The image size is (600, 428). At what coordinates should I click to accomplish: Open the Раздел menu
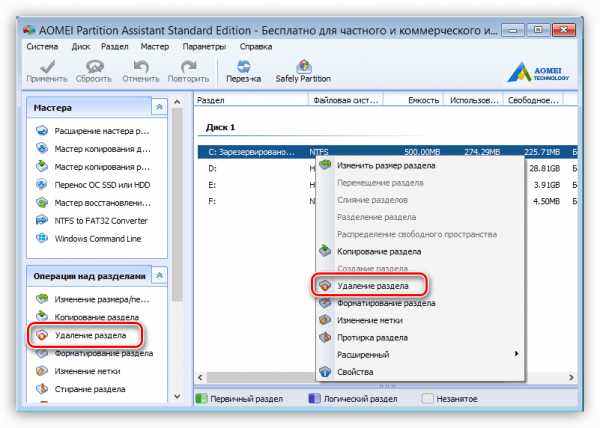coord(115,47)
